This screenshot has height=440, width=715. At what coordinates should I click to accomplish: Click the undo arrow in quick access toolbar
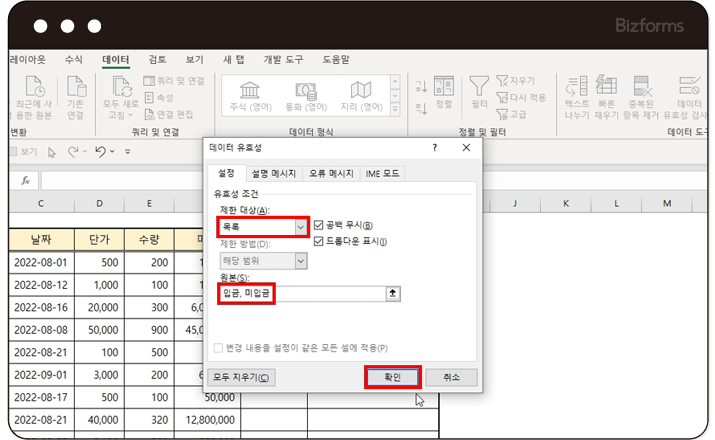pos(100,151)
